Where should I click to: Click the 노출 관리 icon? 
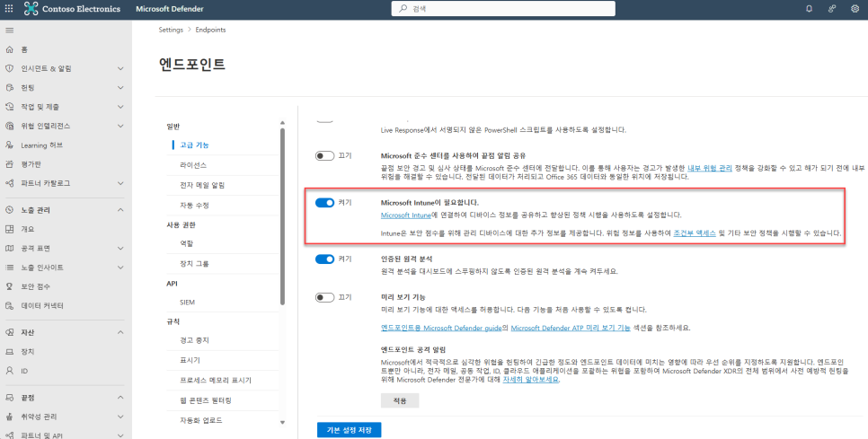(x=9, y=210)
